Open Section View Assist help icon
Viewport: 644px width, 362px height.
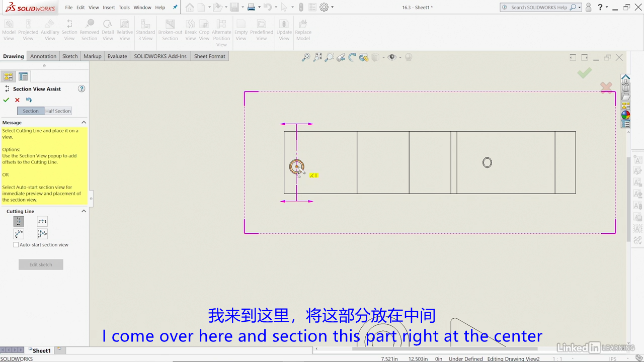point(82,88)
